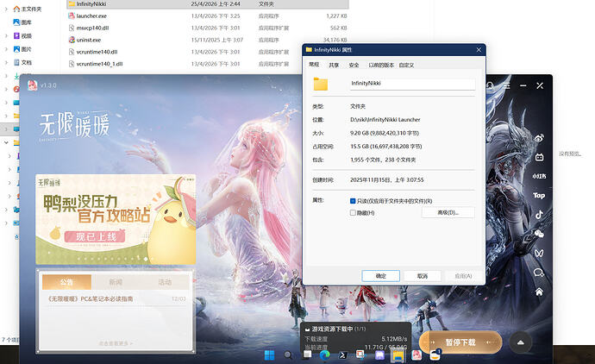Image resolution: width=595 pixels, height=364 pixels.
Task: Click the 应用(A) button
Action: [463, 276]
